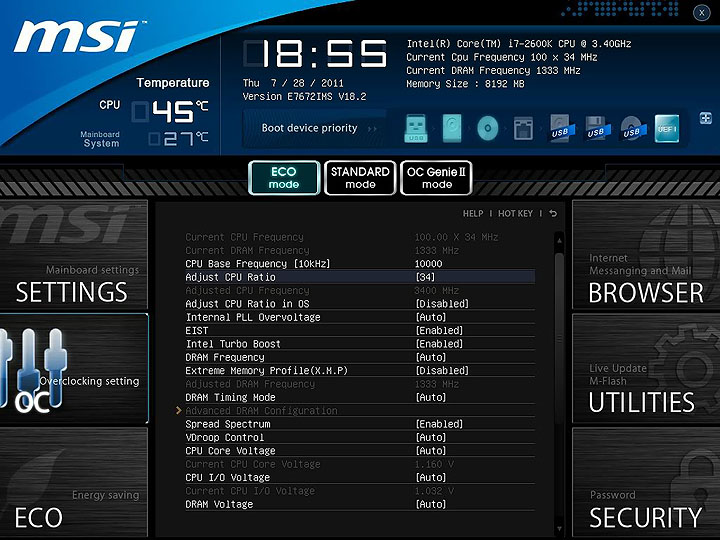The height and width of the screenshot is (540, 720).
Task: Click Adjusted CPU Frequency 3400 MHz value
Action: [x=436, y=291]
